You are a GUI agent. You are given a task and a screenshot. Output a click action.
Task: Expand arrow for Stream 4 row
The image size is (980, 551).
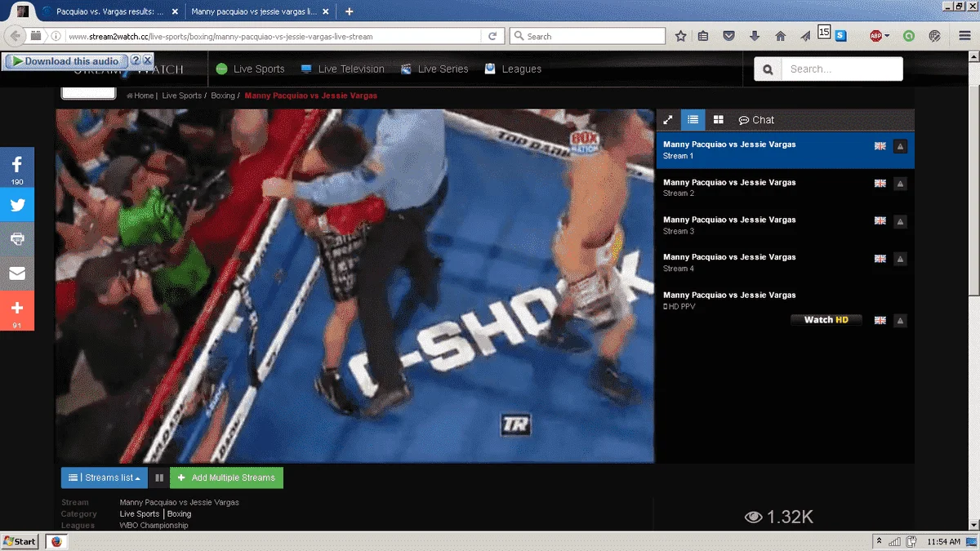click(x=900, y=259)
